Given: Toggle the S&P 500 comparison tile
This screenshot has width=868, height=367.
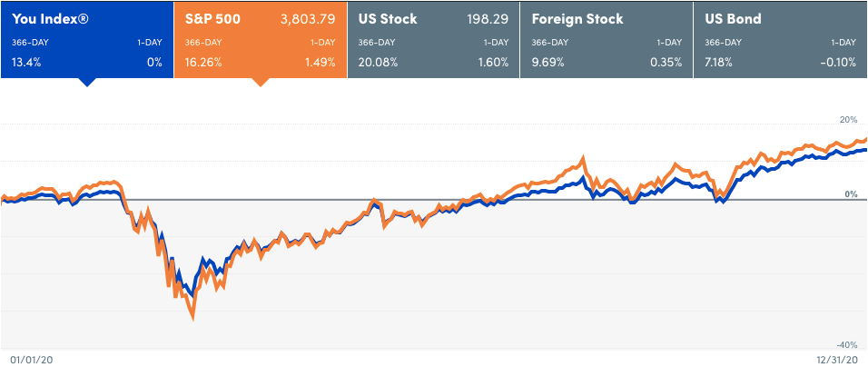Looking at the screenshot, I should click(260, 39).
